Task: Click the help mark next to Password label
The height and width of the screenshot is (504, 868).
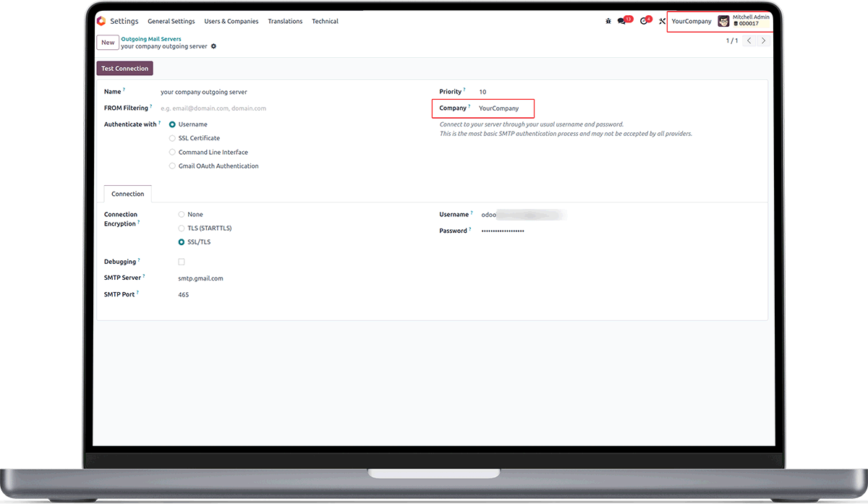Action: tap(470, 229)
